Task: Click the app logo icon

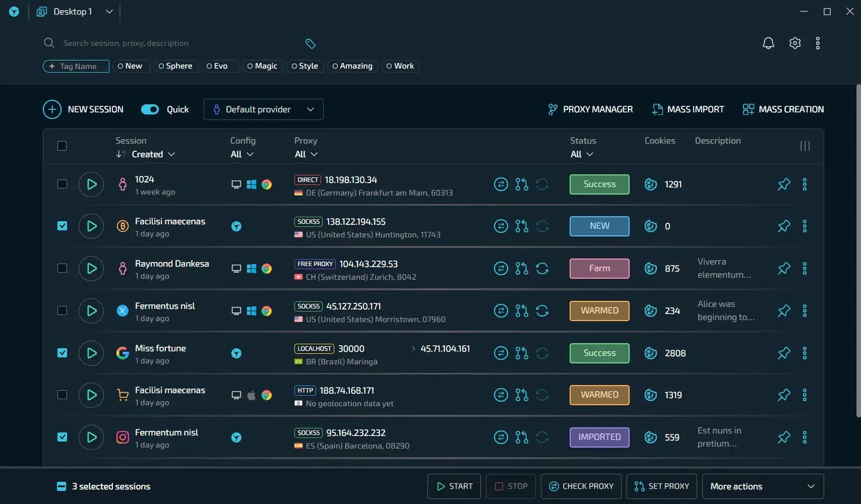Action: click(x=14, y=12)
